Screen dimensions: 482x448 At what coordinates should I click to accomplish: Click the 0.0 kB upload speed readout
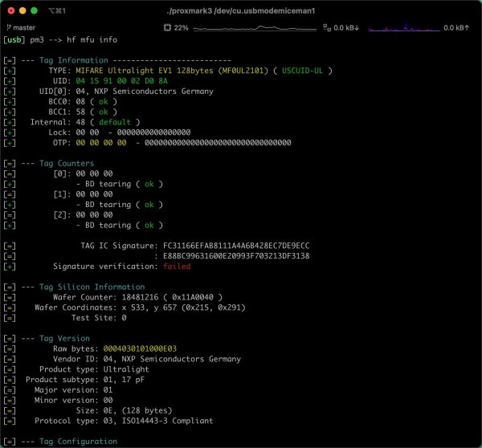(456, 27)
